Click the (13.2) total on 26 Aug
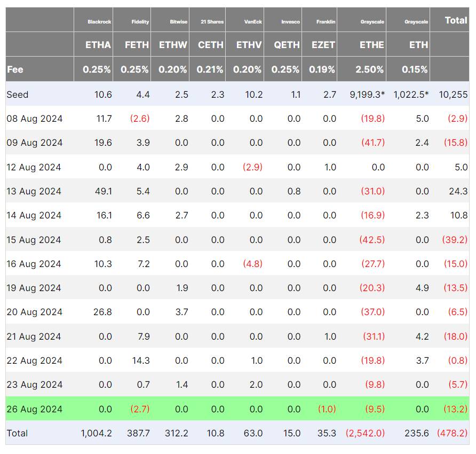 [456, 409]
